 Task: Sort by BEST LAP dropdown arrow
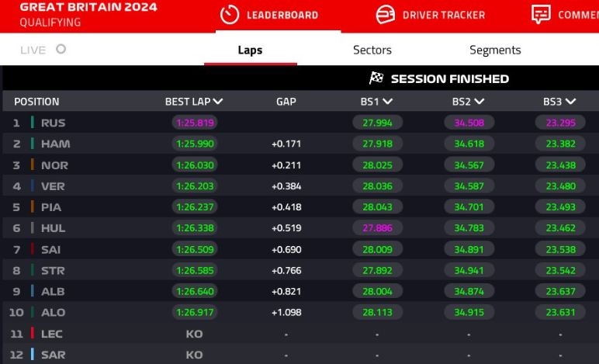(218, 102)
